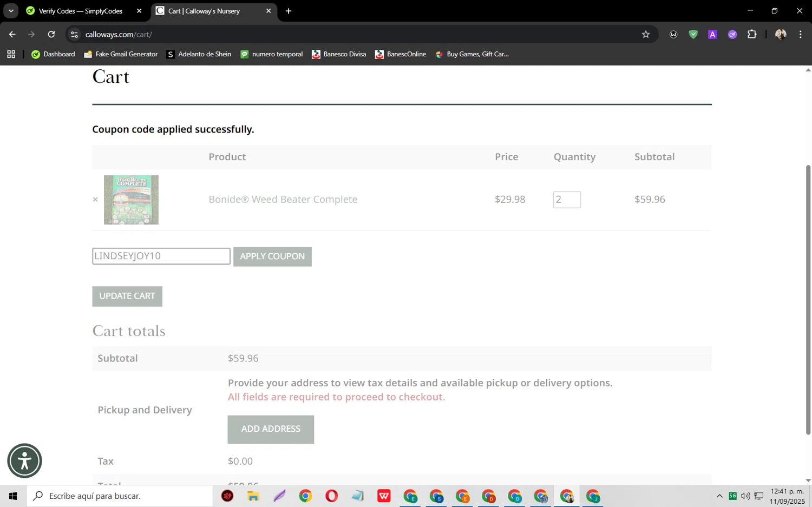Open the Bonide® Weed Beater Complete link
812x507 pixels.
pos(283,199)
